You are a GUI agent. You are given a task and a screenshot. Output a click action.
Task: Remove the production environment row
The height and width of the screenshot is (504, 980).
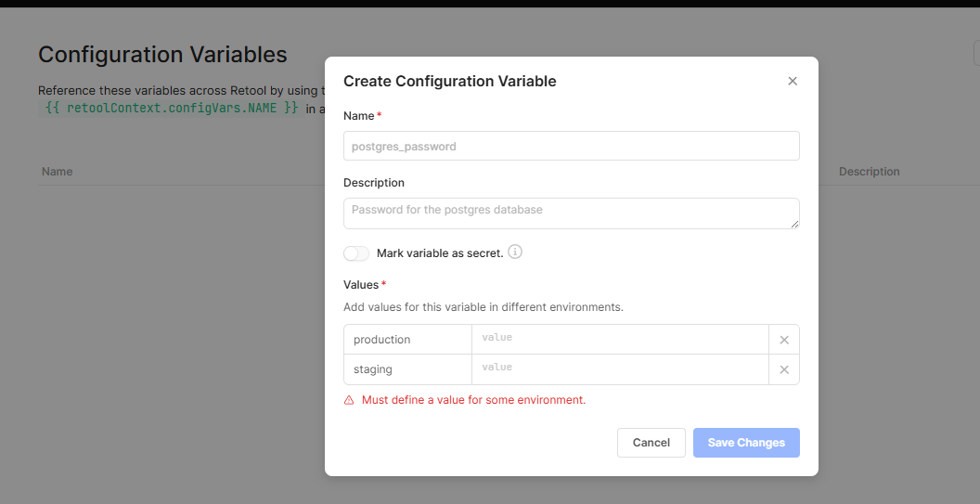tap(784, 340)
